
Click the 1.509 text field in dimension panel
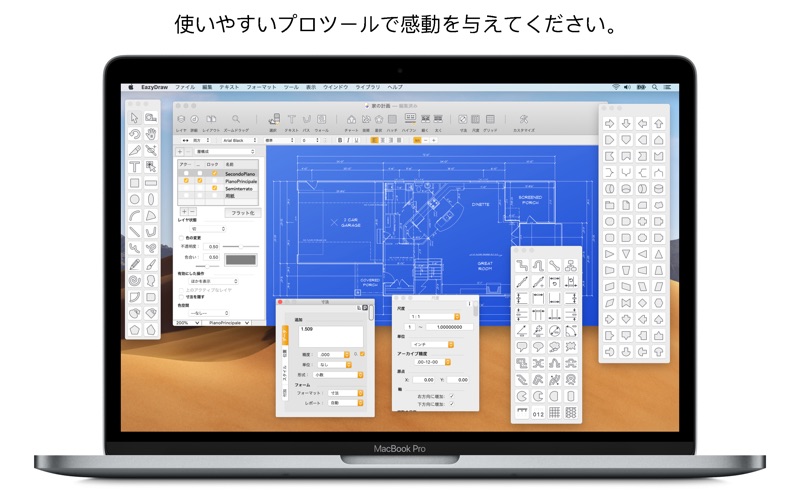tap(331, 336)
